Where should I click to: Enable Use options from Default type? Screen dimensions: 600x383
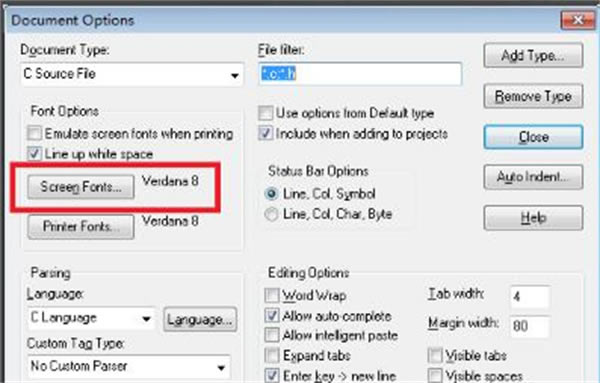click(266, 113)
